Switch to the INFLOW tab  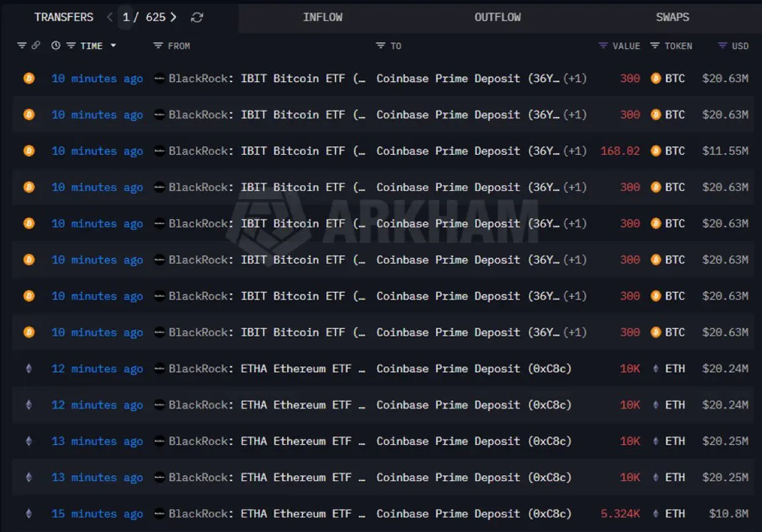coord(323,17)
